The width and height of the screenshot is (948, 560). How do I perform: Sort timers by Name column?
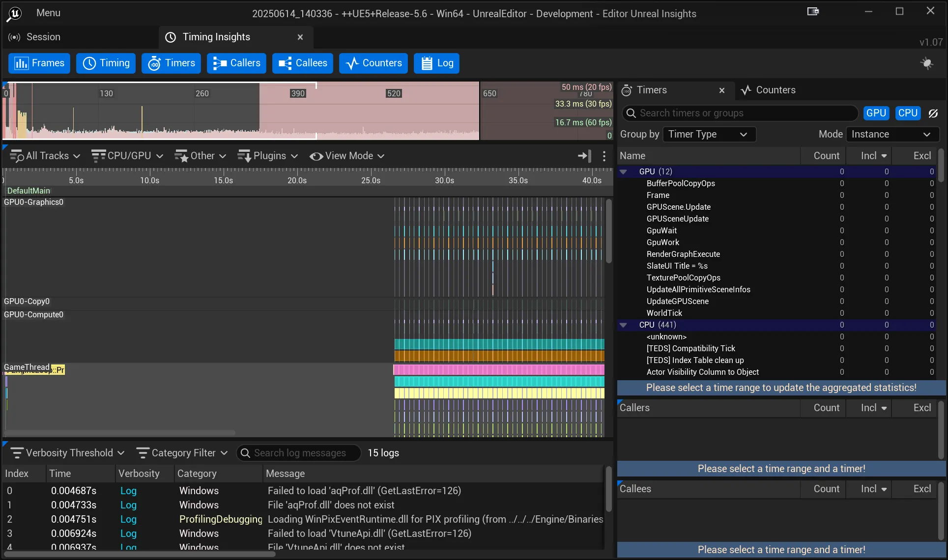[708, 156]
